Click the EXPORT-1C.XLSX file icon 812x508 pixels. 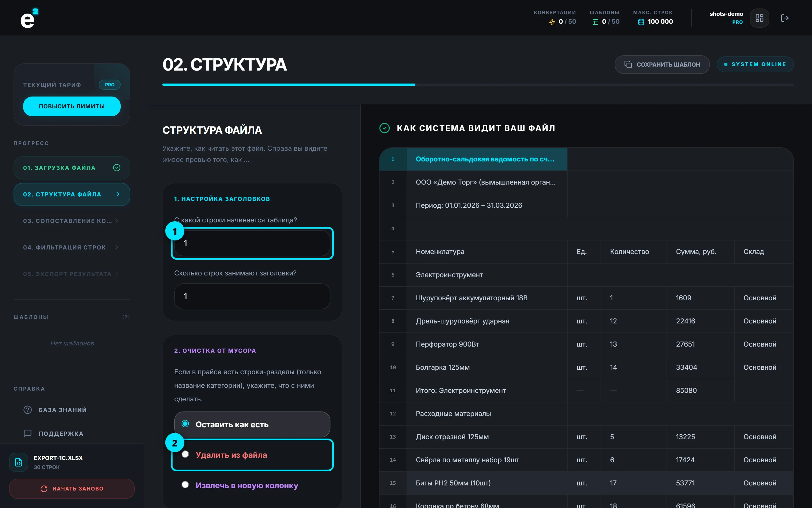coord(19,462)
